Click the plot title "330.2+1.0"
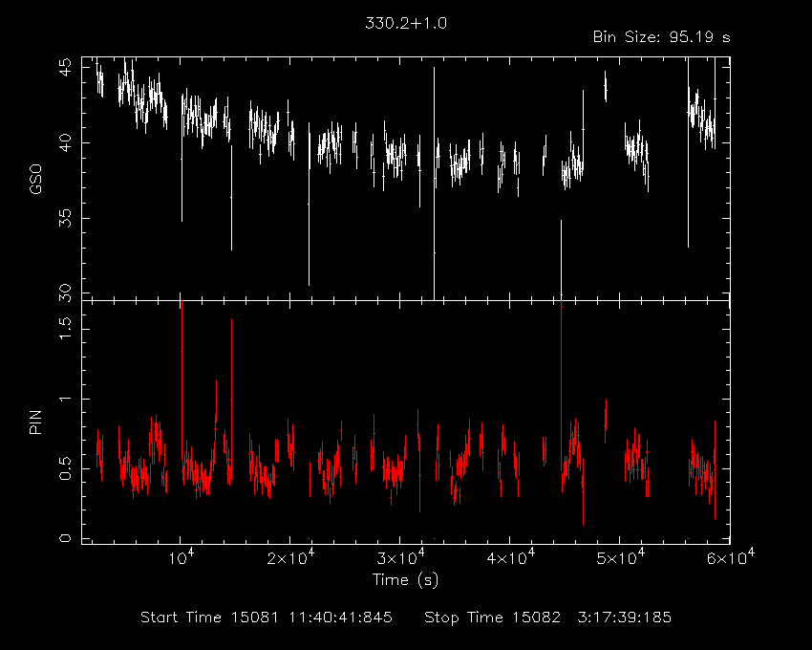 [405, 23]
